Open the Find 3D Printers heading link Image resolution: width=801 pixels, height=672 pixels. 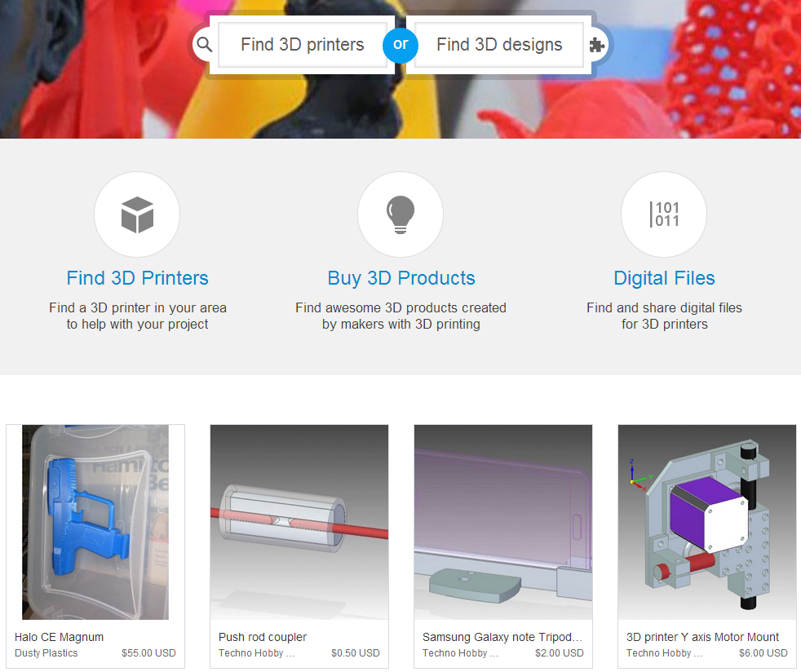coord(137,278)
